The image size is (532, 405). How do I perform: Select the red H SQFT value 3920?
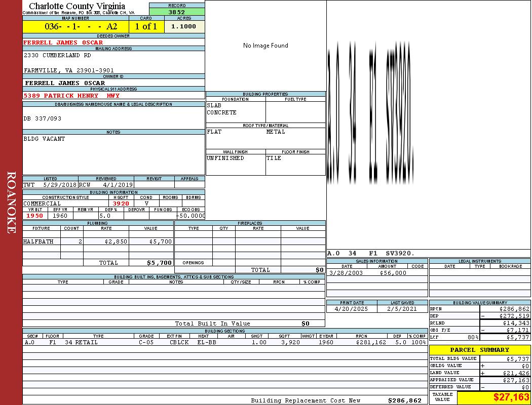point(121,204)
